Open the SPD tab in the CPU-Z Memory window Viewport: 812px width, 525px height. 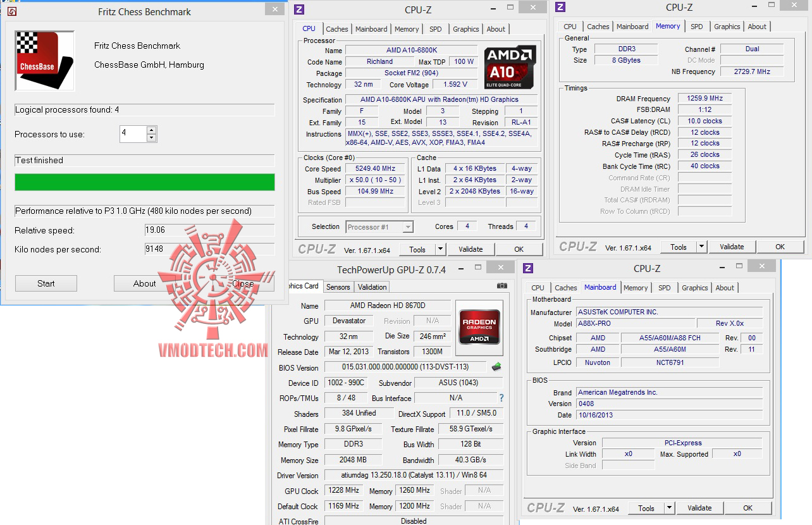coord(696,27)
